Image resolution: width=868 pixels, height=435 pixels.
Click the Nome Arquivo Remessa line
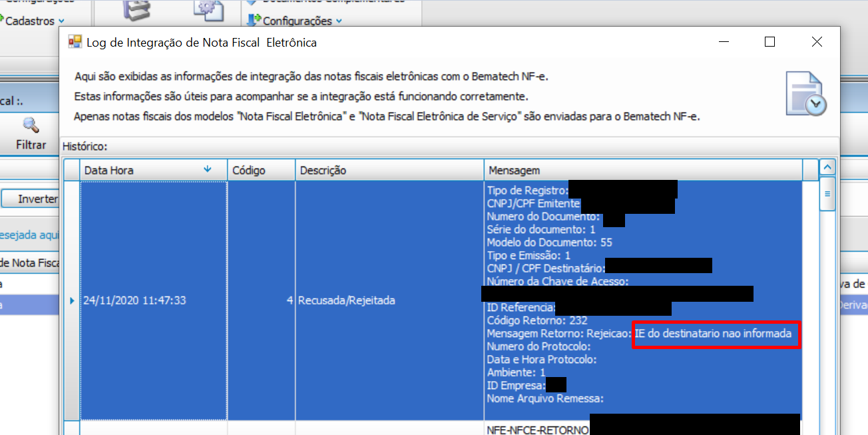545,398
